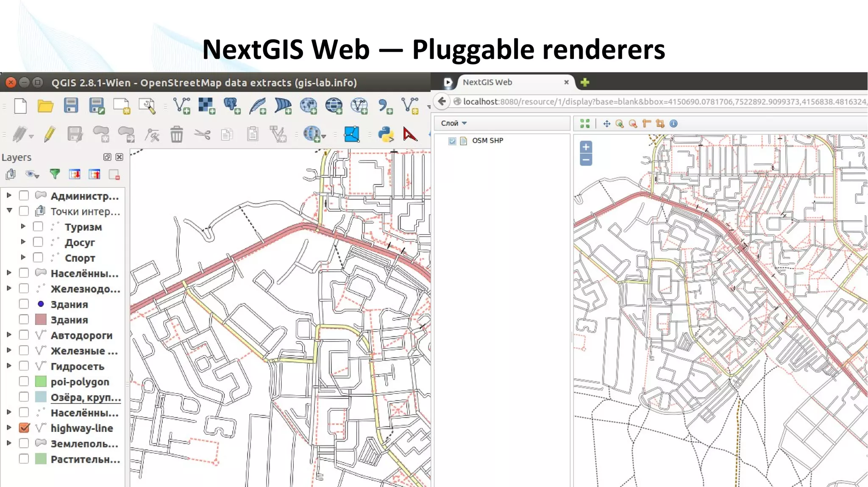Add a raster layer with the checkerboard icon
Screen dimensions: 868x487
(x=207, y=106)
